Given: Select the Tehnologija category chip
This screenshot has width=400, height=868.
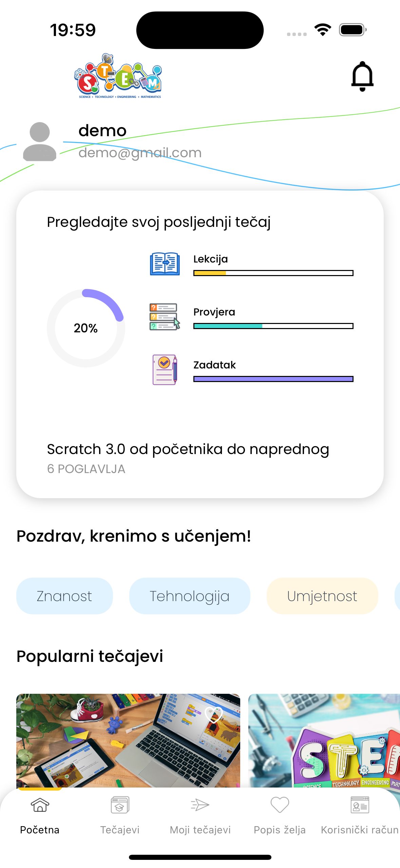Looking at the screenshot, I should [190, 596].
